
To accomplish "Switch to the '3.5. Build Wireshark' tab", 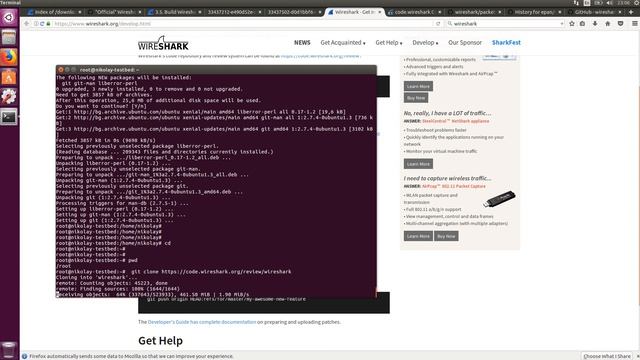I will [175, 12].
